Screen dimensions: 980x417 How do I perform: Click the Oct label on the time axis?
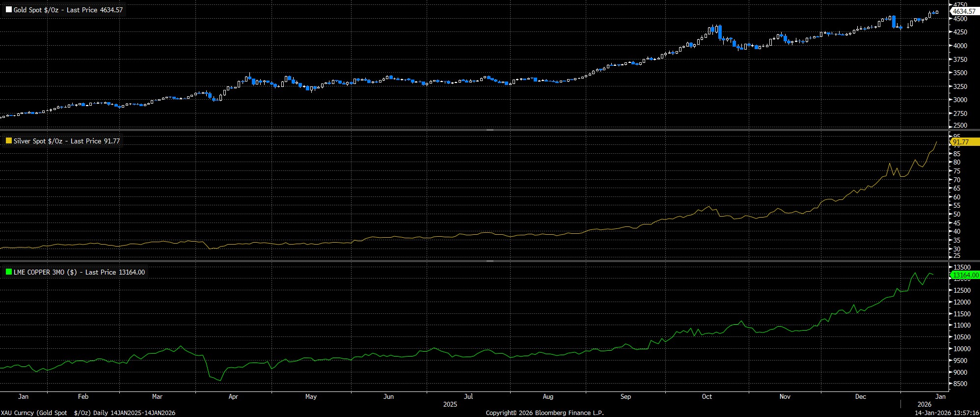707,396
